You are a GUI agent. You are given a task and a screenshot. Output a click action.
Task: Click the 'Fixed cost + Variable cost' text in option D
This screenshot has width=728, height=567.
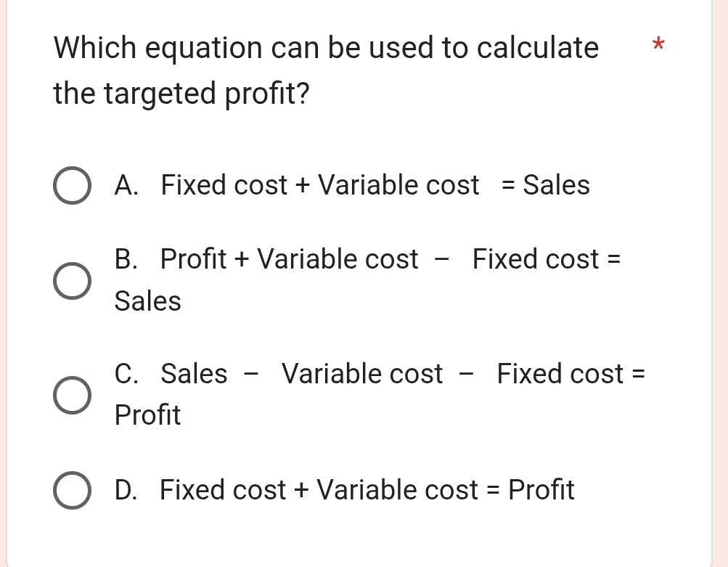pyautogui.click(x=319, y=489)
